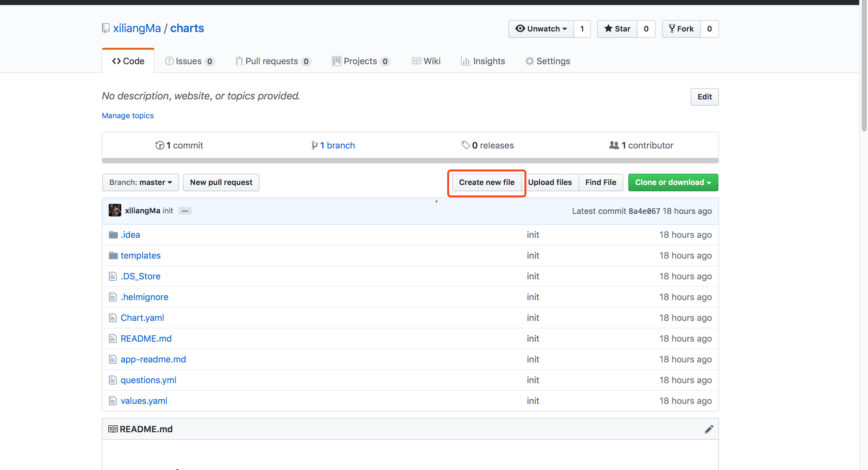Open the values.yaml file link
The height and width of the screenshot is (470, 868).
click(144, 401)
